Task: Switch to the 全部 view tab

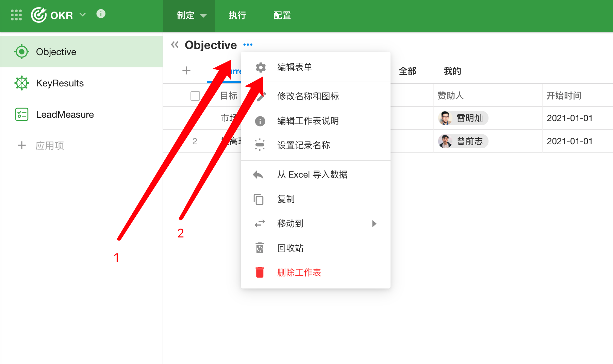Action: coord(408,71)
